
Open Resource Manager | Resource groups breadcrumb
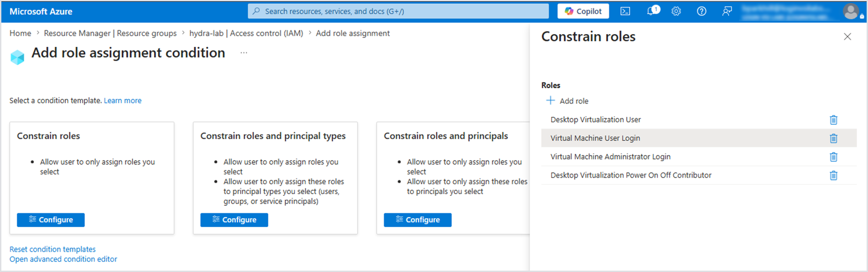[110, 33]
